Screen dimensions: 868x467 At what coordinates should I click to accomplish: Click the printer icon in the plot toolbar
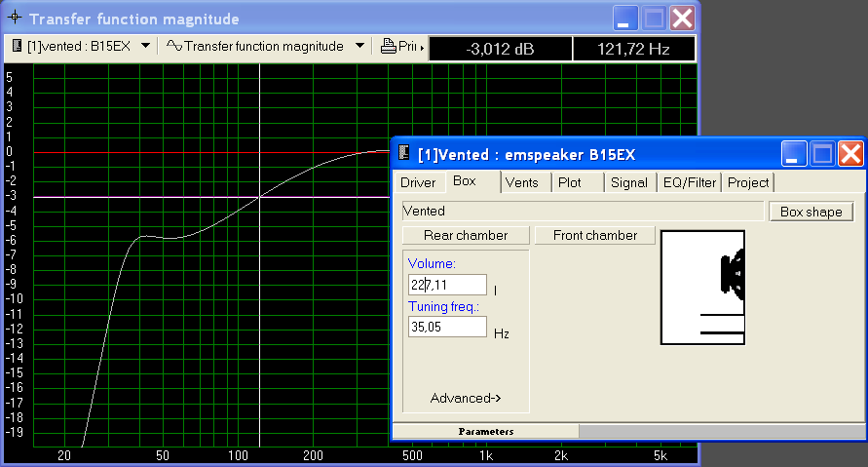(x=388, y=46)
